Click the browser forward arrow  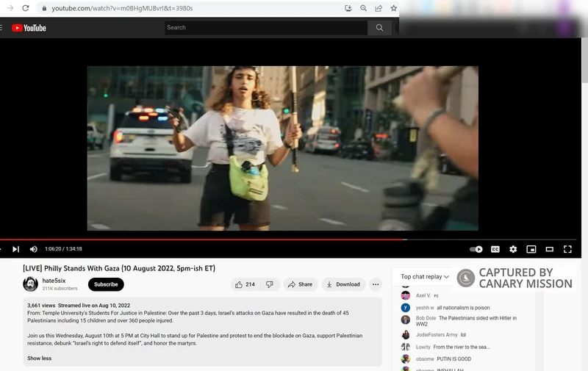10,8
